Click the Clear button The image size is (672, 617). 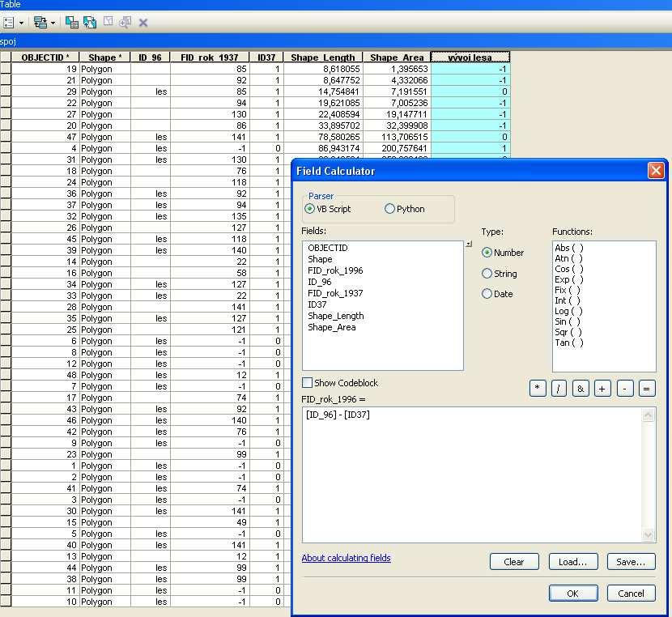[x=514, y=562]
